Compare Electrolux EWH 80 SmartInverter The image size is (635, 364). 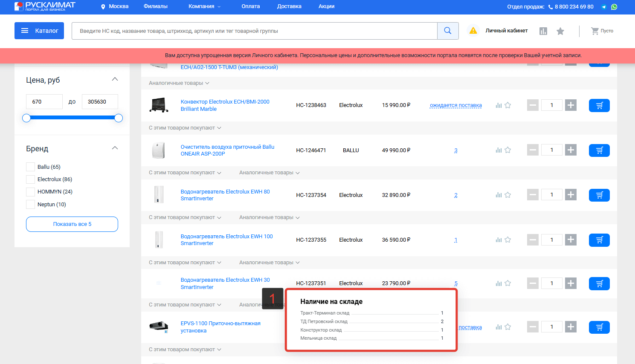499,195
